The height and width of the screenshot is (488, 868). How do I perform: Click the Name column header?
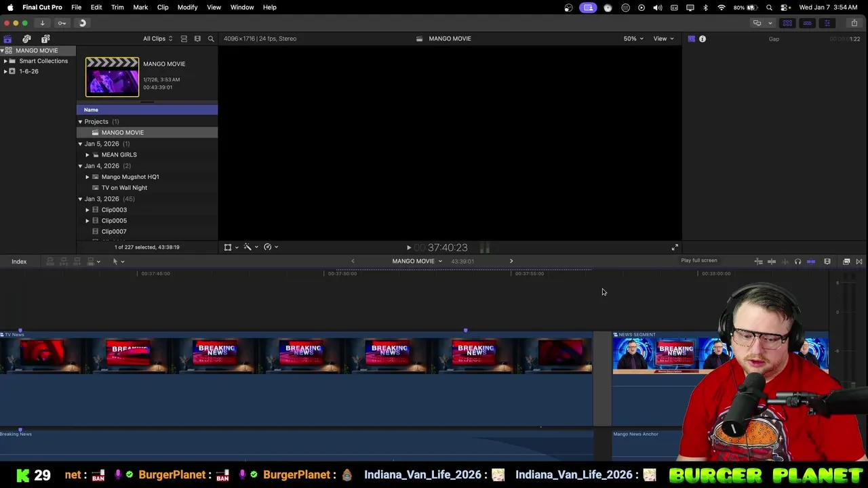(x=147, y=110)
